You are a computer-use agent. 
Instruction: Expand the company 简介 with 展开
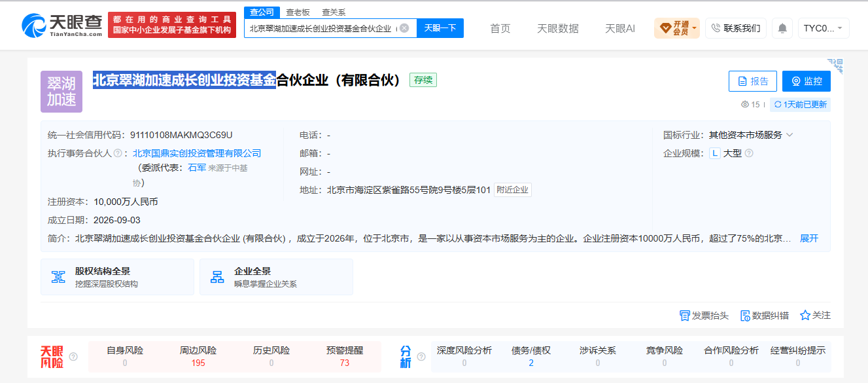pyautogui.click(x=809, y=238)
